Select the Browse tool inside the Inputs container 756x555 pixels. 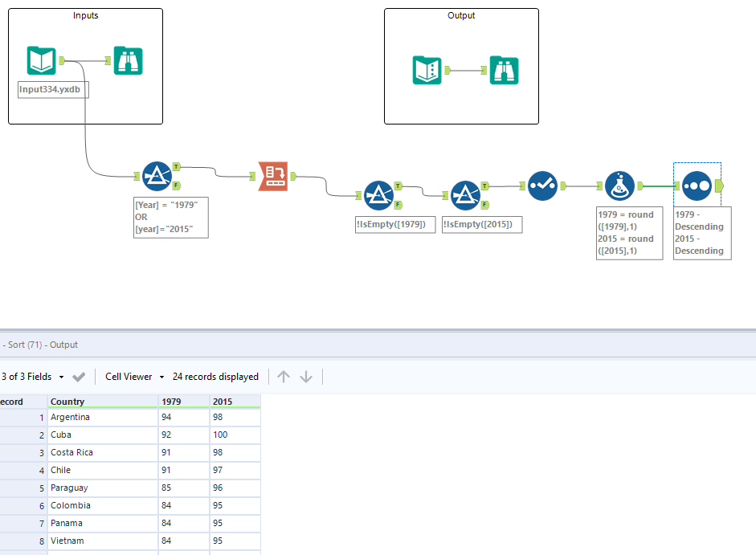click(128, 60)
